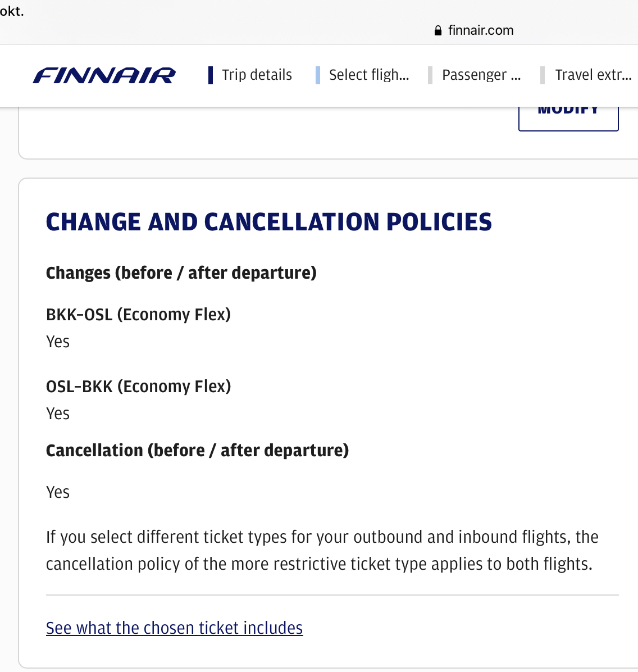The image size is (638, 672).
Task: Click grey bar beside Passenger step
Action: point(430,75)
